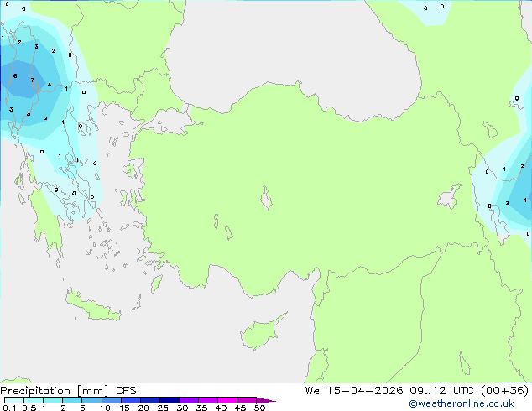Click the date '15-04-2026' text
The image size is (532, 411).
point(365,391)
